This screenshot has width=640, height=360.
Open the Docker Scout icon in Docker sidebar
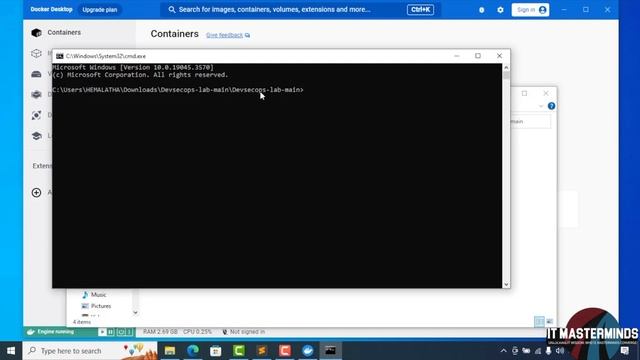pyautogui.click(x=36, y=115)
